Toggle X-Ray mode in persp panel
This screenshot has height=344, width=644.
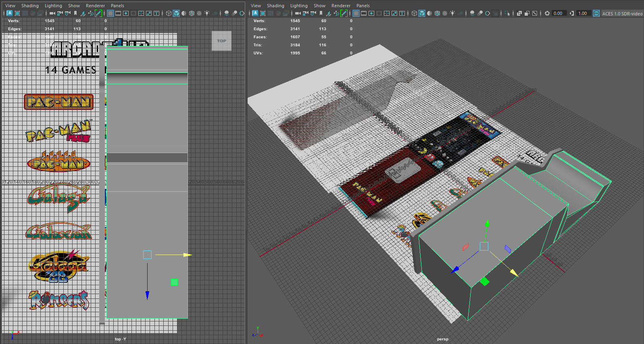(519, 13)
